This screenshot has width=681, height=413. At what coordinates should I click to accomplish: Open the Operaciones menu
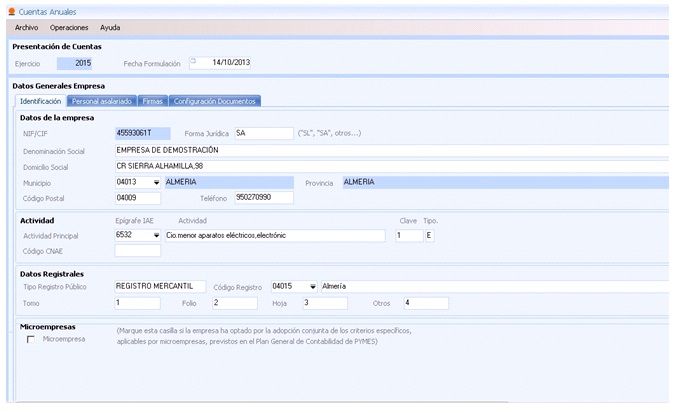[x=69, y=27]
